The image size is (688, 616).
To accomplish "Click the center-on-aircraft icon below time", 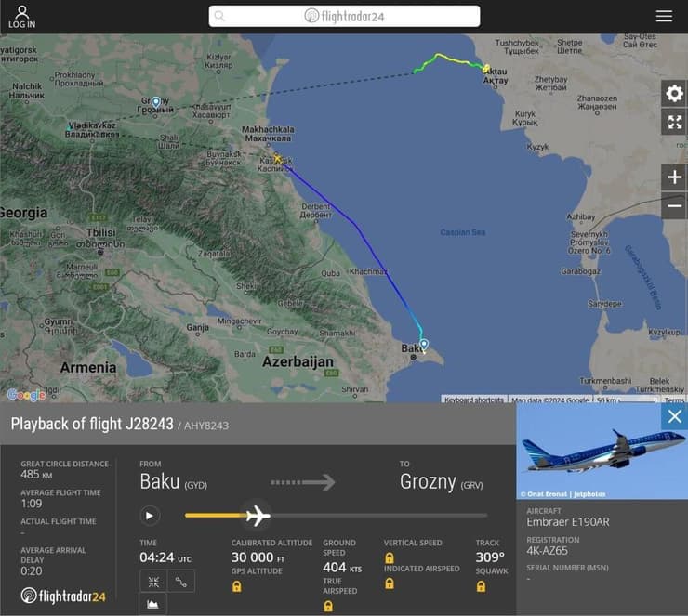I will click(152, 582).
